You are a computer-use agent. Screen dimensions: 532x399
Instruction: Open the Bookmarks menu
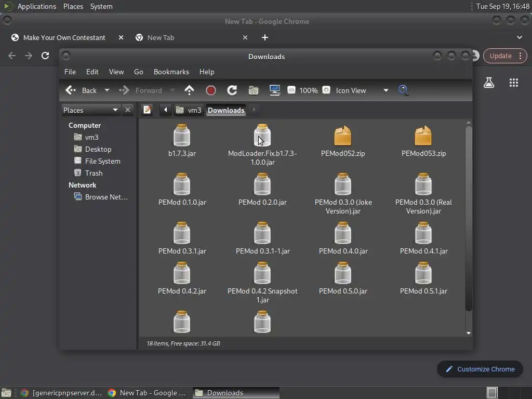(171, 72)
